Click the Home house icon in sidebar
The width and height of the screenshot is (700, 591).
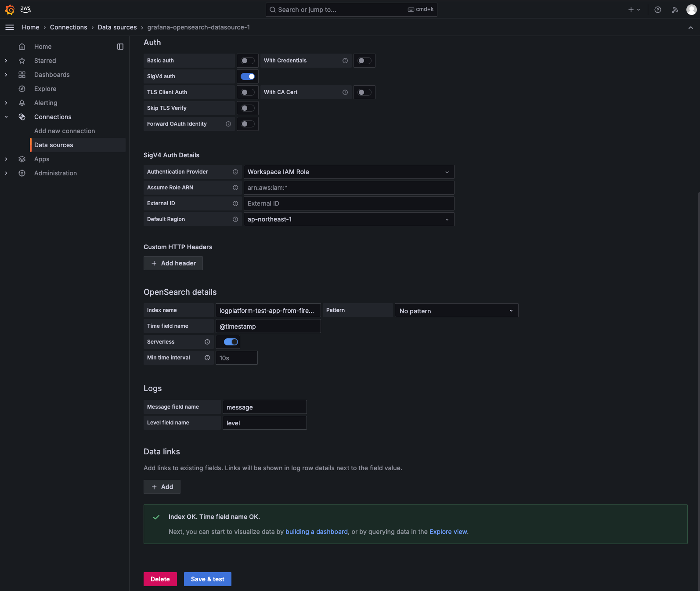click(22, 47)
